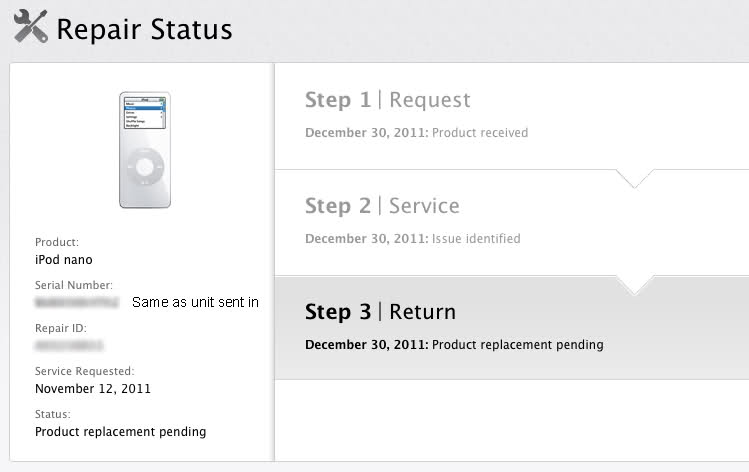Click the December 30, 2011 date in Step 1
The image size is (749, 472).
pos(366,133)
